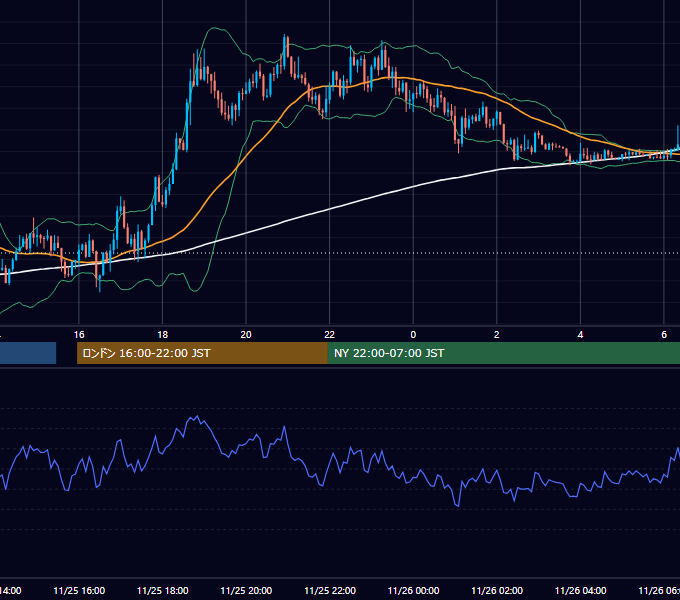Image resolution: width=680 pixels, height=600 pixels.
Task: Click the 11/26 04:00 oscillator axis label
Action: (x=581, y=591)
